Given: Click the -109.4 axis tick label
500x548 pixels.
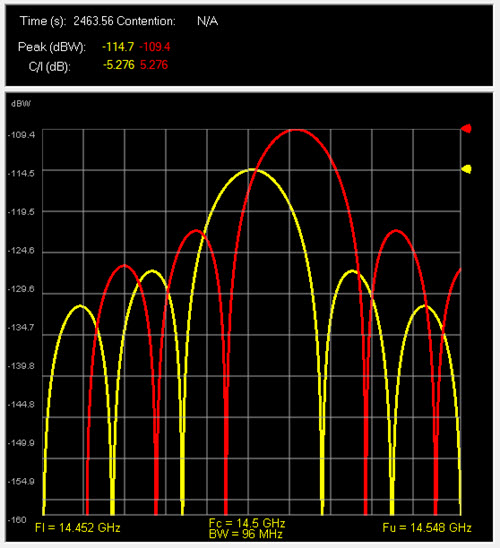Looking at the screenshot, I should click(x=21, y=135).
